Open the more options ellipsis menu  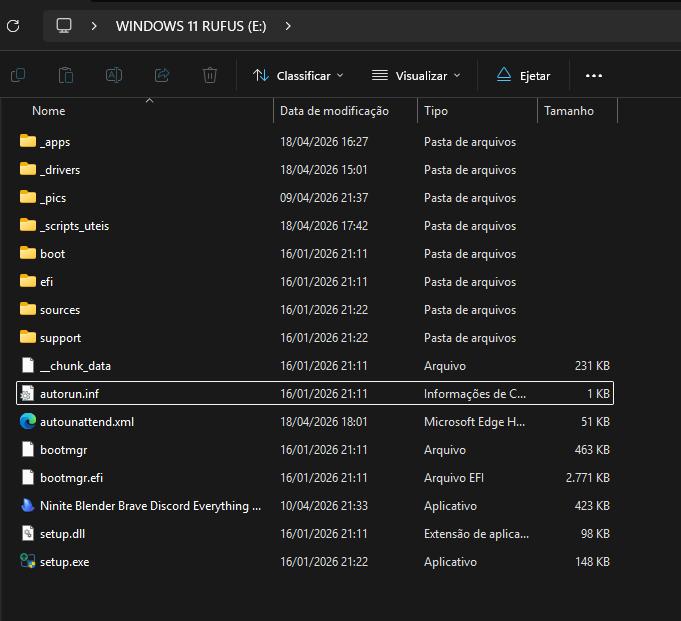click(594, 76)
